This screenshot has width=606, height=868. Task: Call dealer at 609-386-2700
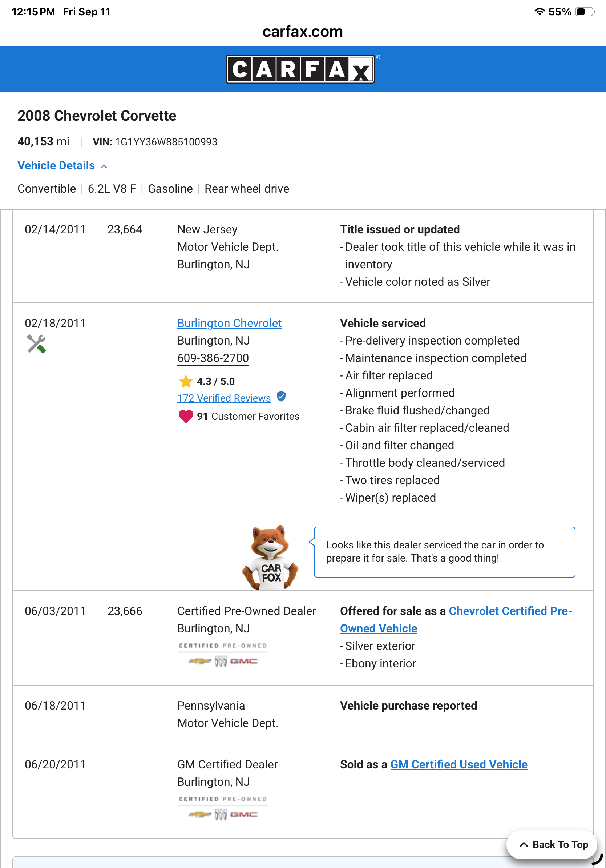pos(213,358)
